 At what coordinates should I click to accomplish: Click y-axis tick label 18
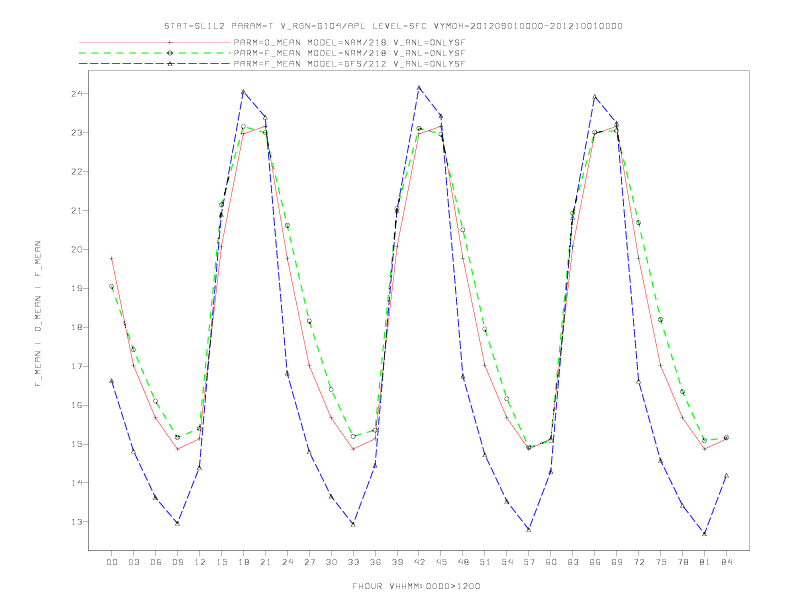coord(77,327)
